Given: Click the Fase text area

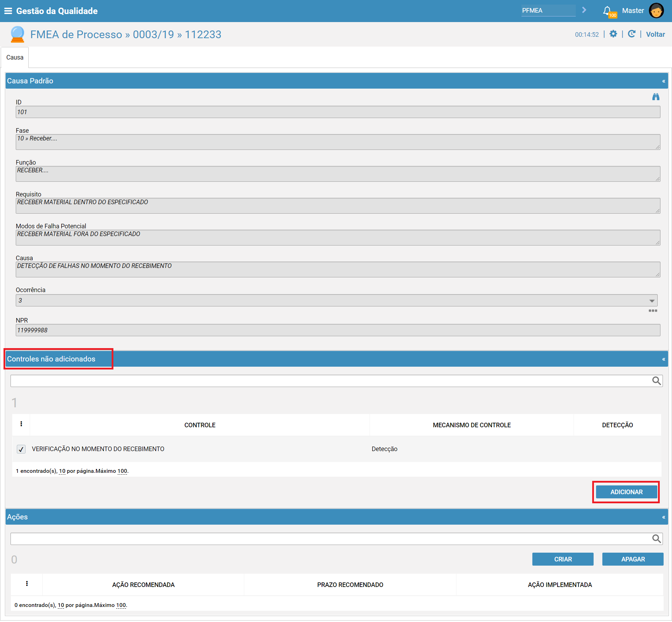Looking at the screenshot, I should [338, 142].
